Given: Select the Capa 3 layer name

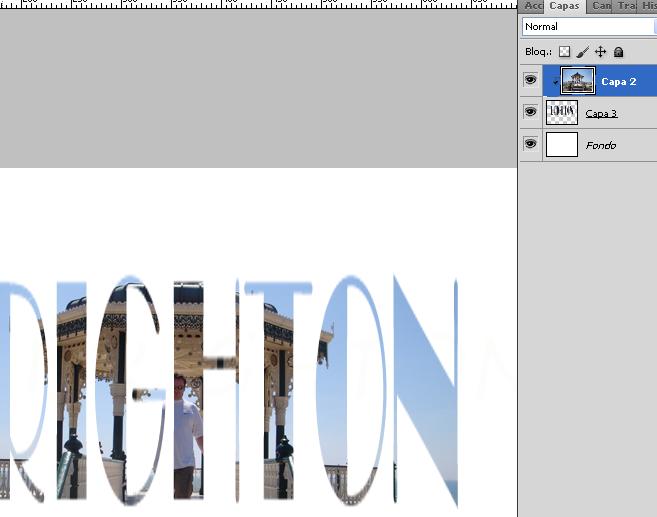Looking at the screenshot, I should [601, 113].
